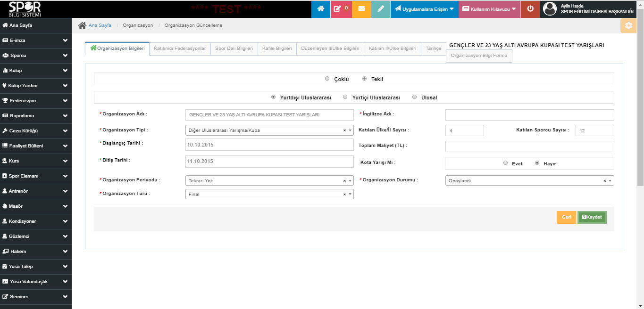The height and width of the screenshot is (309, 644).
Task: Switch to Tarihçe tab
Action: (x=433, y=49)
